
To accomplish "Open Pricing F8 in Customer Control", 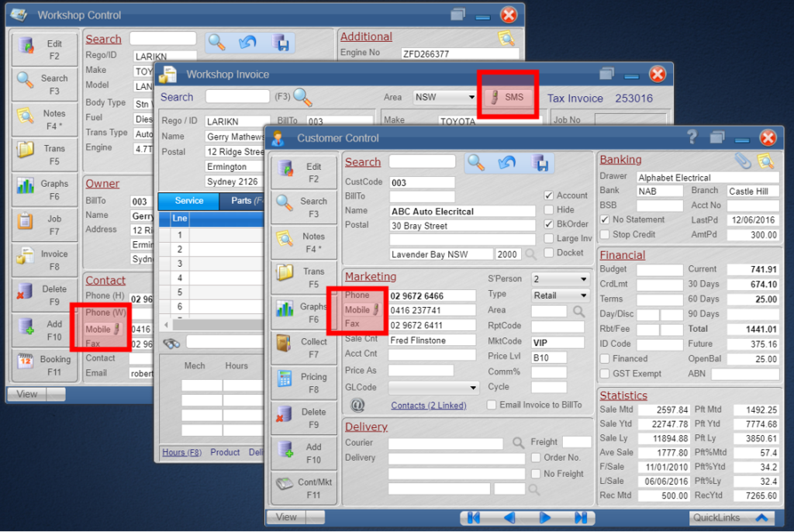I will pos(304,380).
